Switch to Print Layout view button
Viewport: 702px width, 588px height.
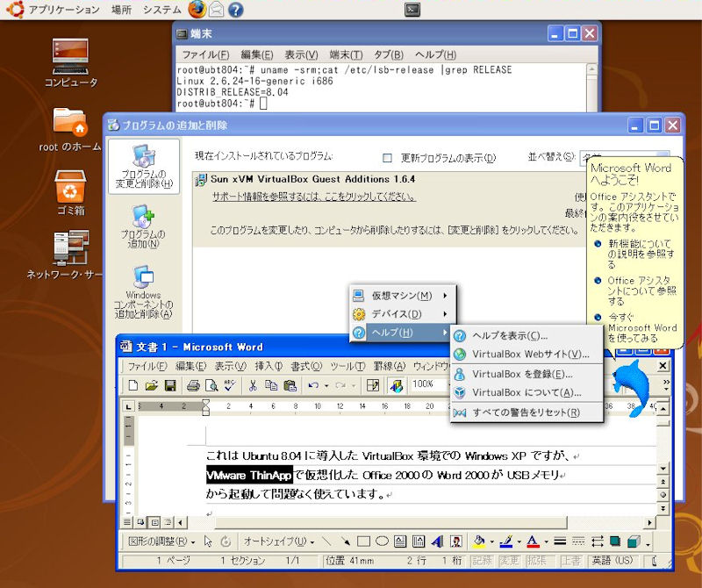point(154,522)
